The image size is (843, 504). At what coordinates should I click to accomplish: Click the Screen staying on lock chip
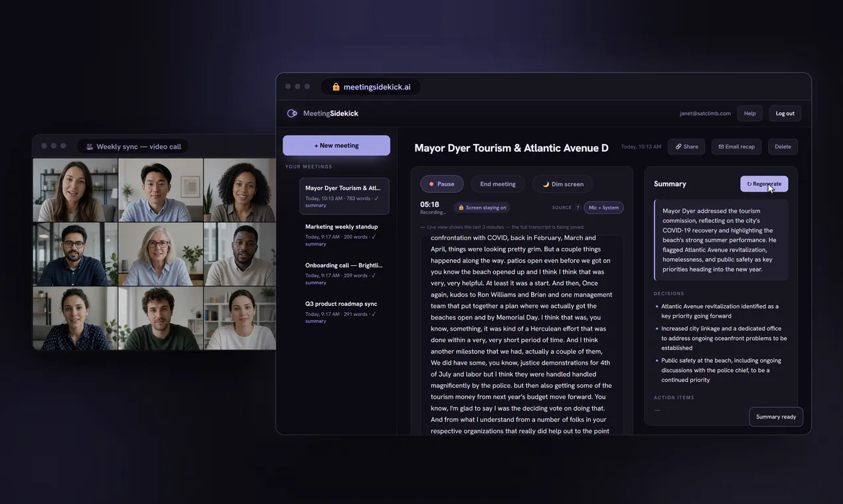(x=482, y=208)
